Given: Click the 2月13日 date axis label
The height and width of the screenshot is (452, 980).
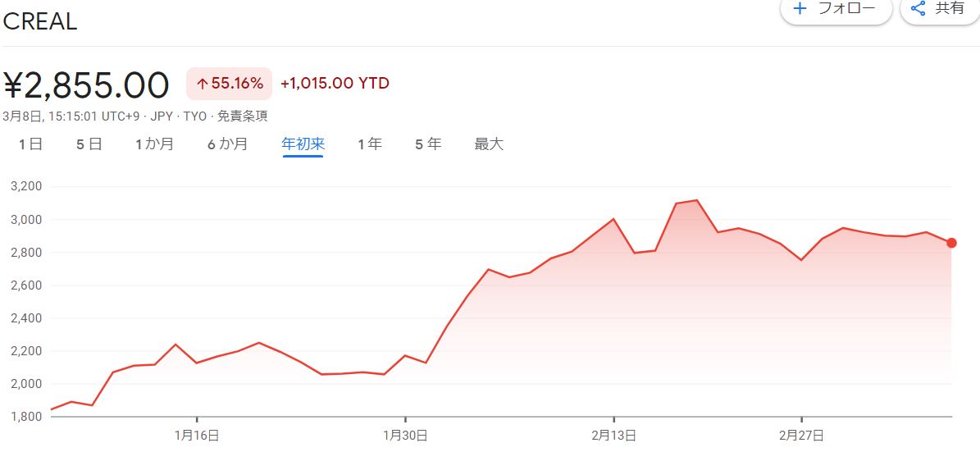Looking at the screenshot, I should [614, 435].
